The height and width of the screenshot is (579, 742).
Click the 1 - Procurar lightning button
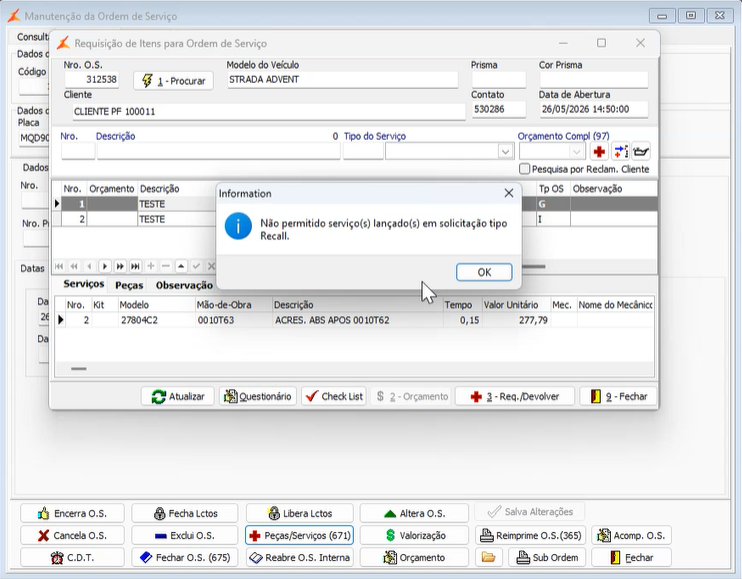click(x=173, y=81)
